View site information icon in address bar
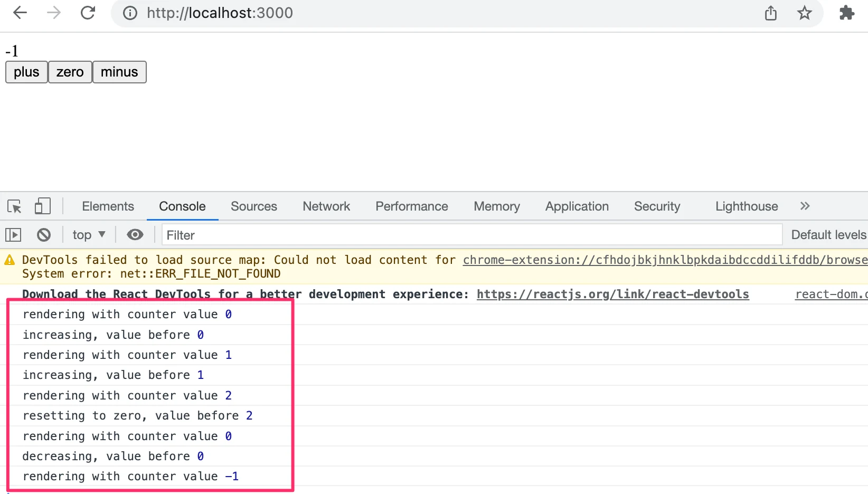 (130, 13)
